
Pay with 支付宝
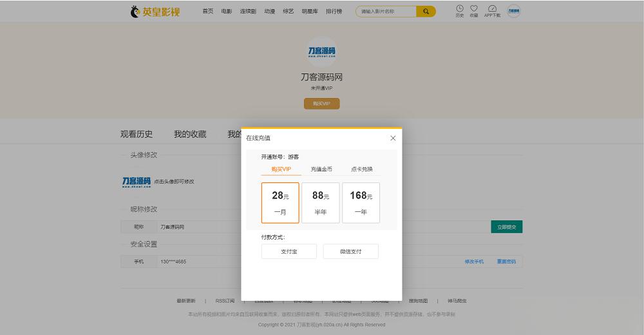coord(289,251)
